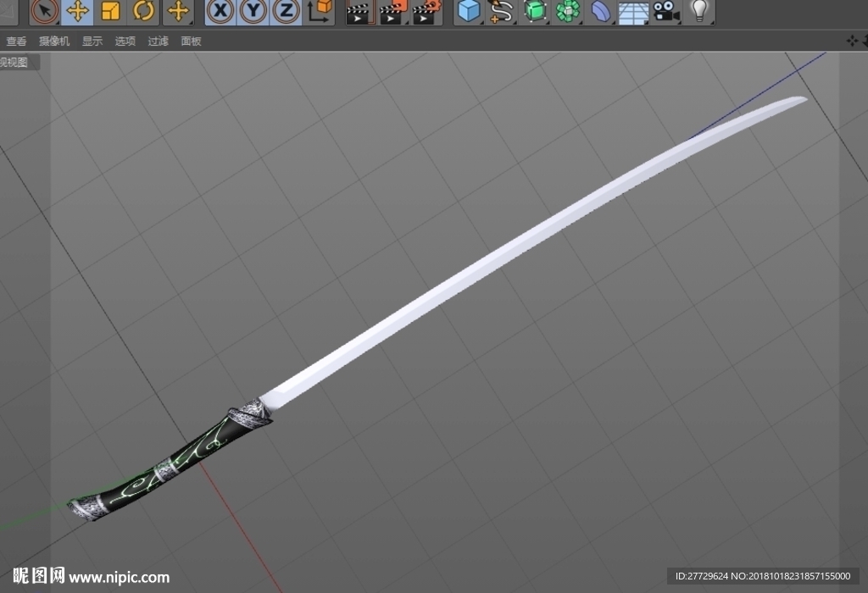Open the 查看 view menu

[x=16, y=41]
